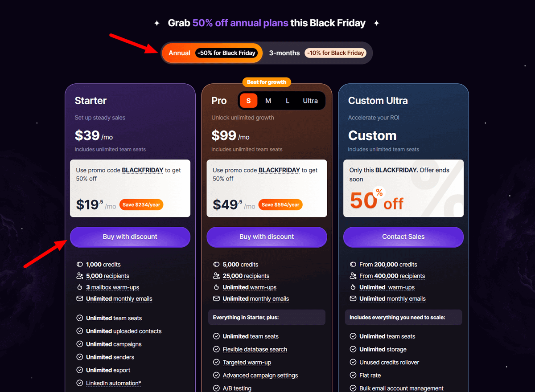Click the checkmark beside Unlimited team seats in Starter
Image resolution: width=535 pixels, height=392 pixels.
tap(79, 318)
